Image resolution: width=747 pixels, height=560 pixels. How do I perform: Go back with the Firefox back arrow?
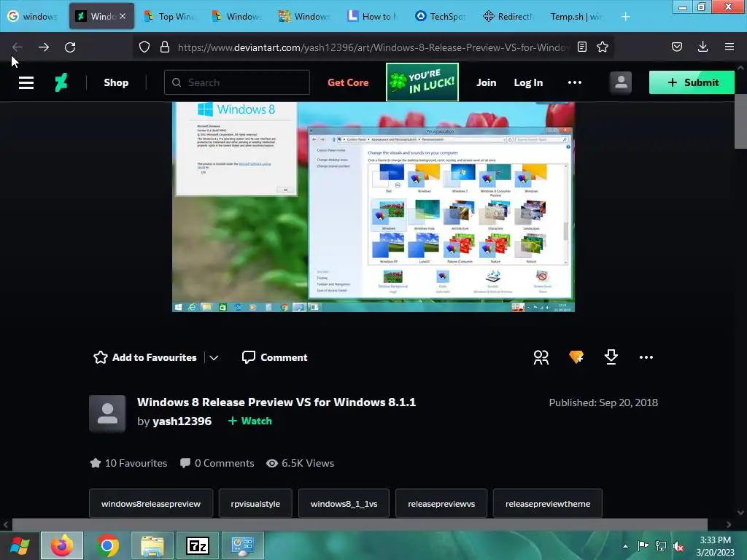pyautogui.click(x=18, y=47)
